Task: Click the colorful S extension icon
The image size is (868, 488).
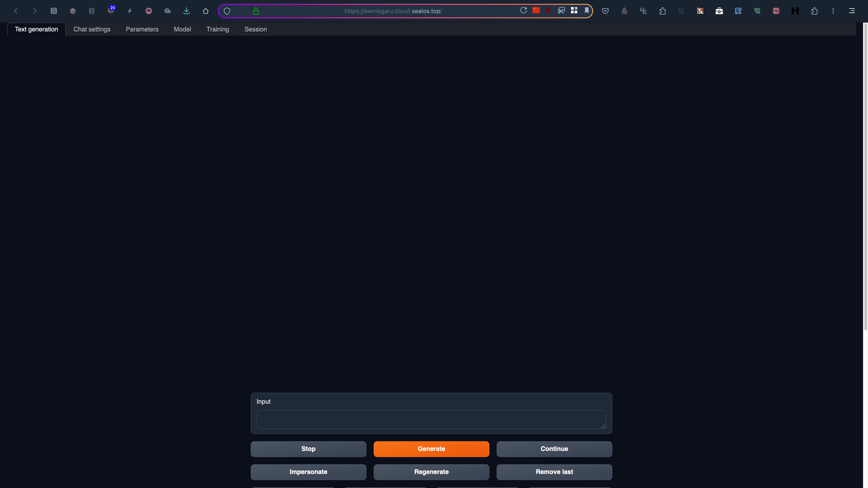Action: click(x=700, y=11)
